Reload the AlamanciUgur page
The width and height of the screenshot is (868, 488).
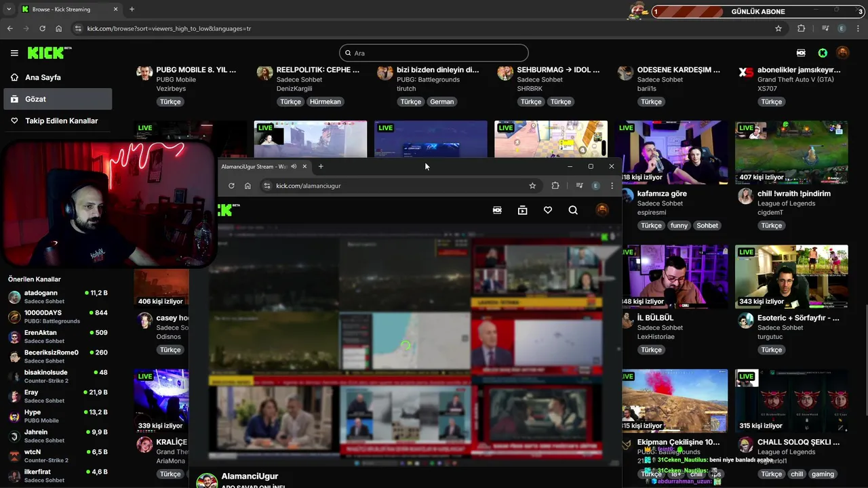pyautogui.click(x=231, y=186)
